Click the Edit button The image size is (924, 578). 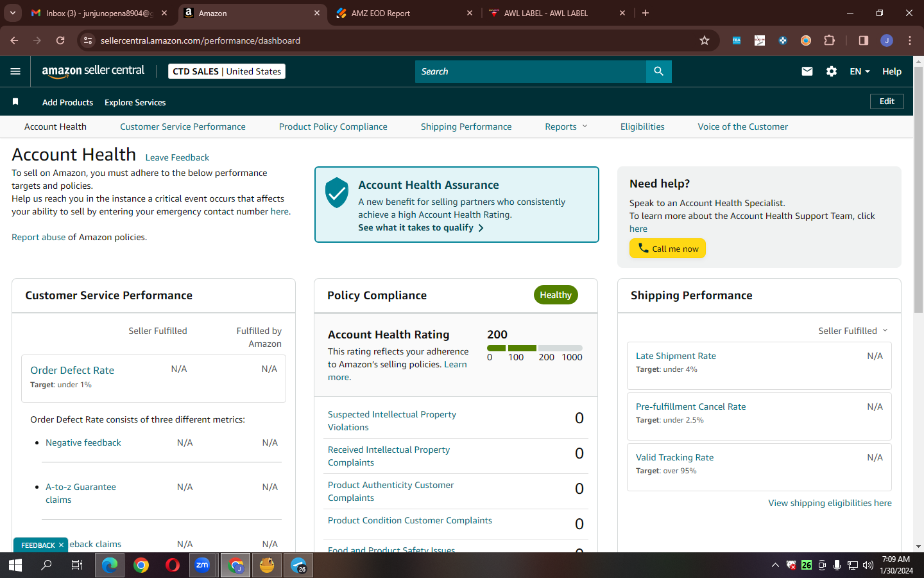(x=887, y=101)
